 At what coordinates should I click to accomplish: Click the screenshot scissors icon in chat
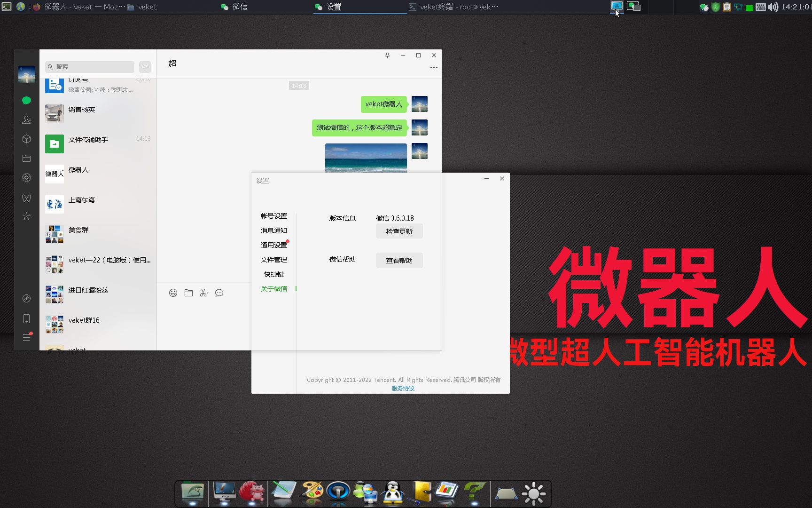pyautogui.click(x=204, y=293)
